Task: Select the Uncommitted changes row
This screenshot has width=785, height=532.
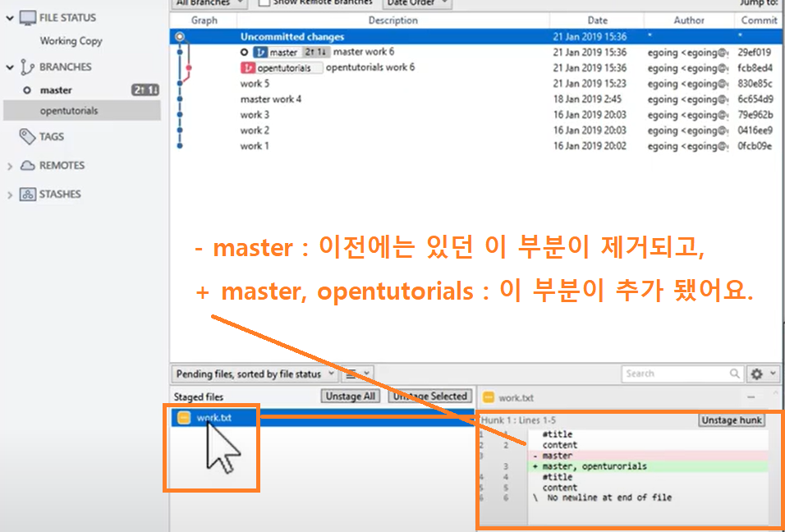Action: tap(476, 37)
